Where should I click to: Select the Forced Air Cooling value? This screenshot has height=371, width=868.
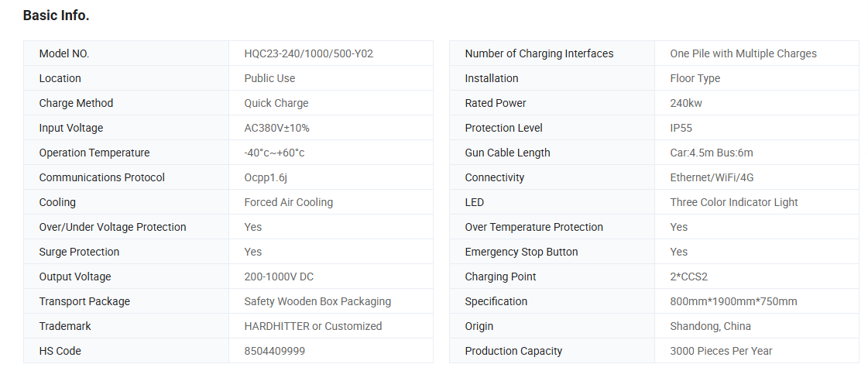(x=288, y=202)
